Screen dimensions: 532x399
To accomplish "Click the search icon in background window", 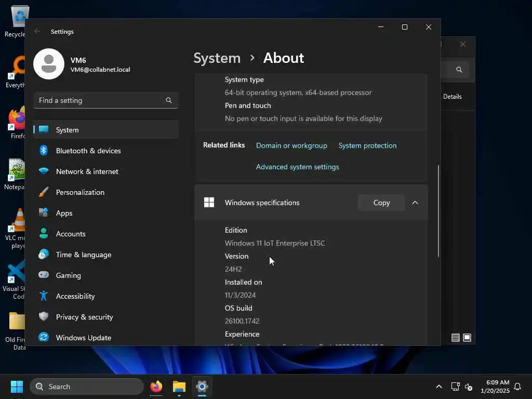I will [x=459, y=70].
